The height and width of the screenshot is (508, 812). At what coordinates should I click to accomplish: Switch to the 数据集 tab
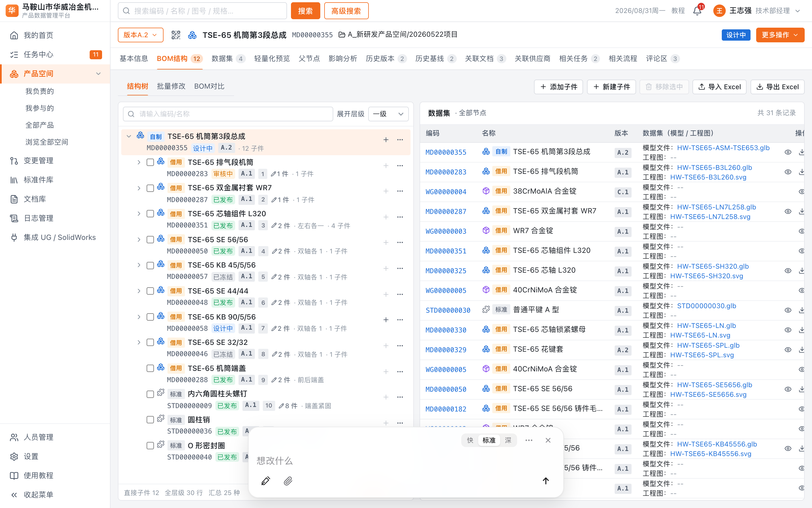[228, 58]
